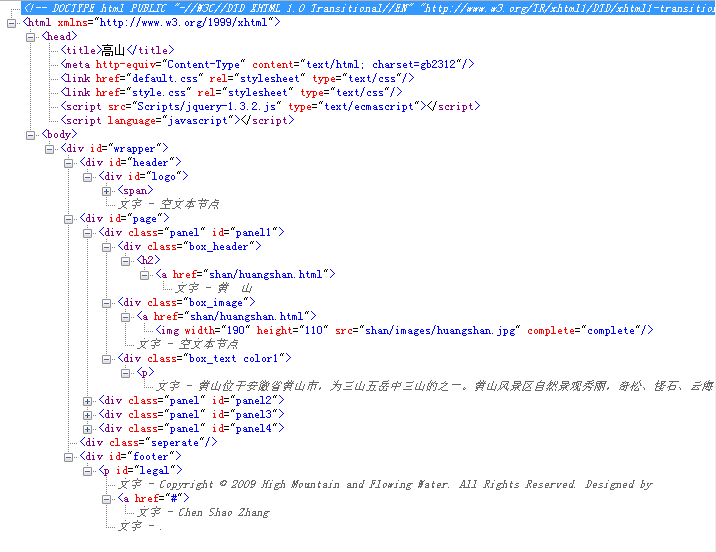This screenshot has width=716, height=552.
Task: Select the script language="javascript" row
Action: click(177, 121)
